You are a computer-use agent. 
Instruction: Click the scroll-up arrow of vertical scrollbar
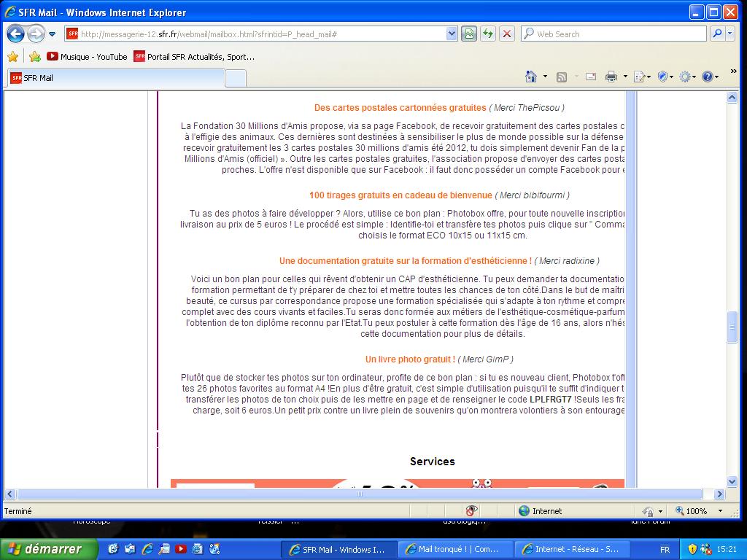coord(732,98)
